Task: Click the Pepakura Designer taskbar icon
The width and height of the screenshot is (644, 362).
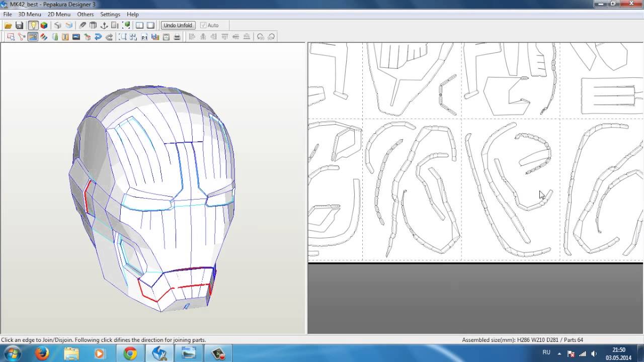Action: 159,354
